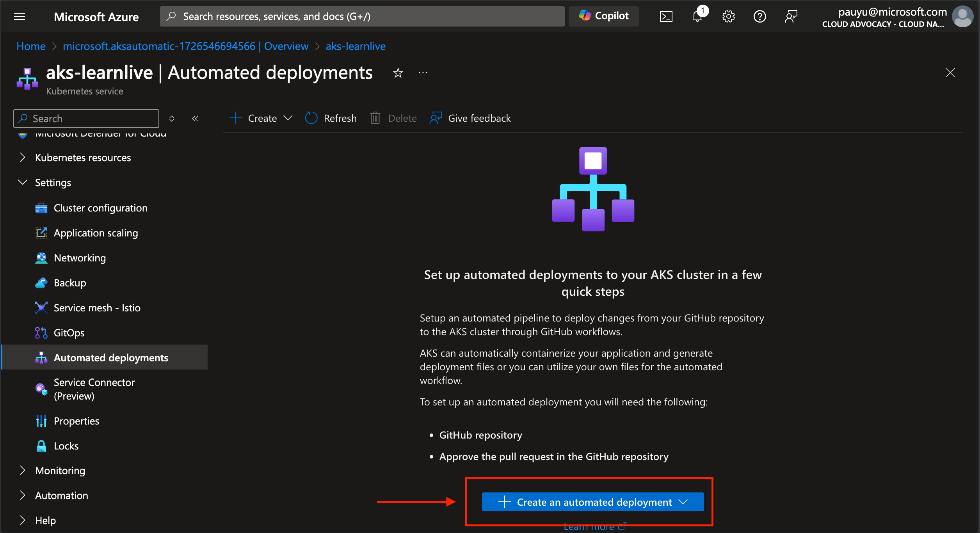
Task: Open microsoft.aksautomatic Overview breadcrumb
Action: point(185,46)
